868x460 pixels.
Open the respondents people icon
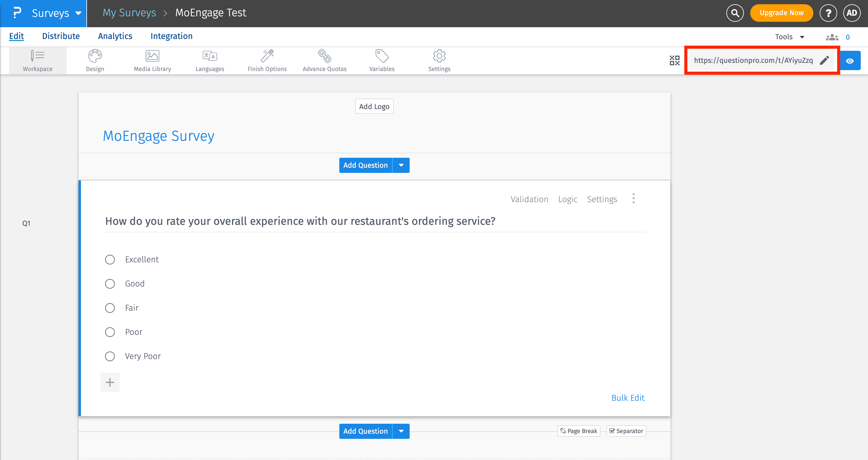click(832, 37)
